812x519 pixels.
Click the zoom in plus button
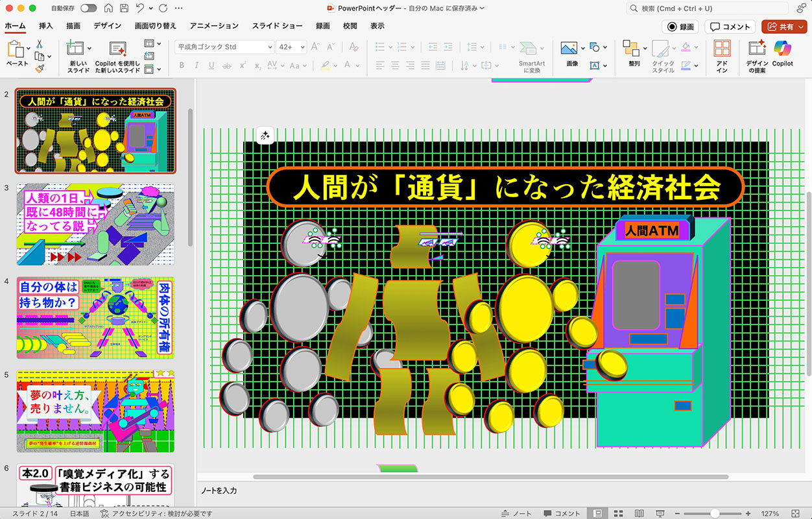(x=748, y=513)
